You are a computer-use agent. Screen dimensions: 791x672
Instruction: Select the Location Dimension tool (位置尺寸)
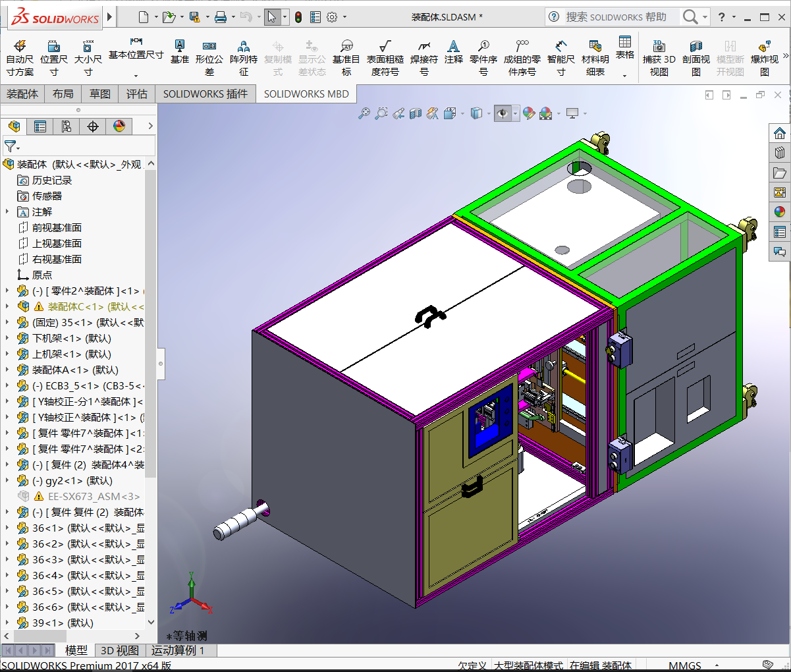click(54, 58)
